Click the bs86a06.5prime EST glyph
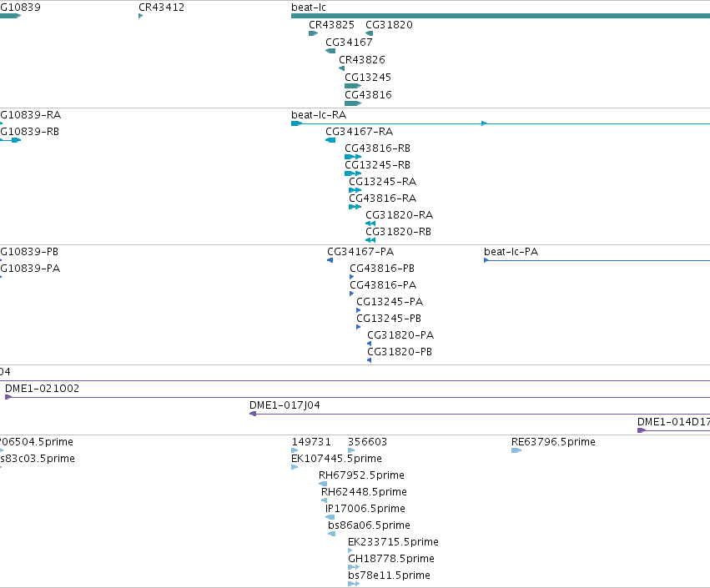The height and width of the screenshot is (588, 710). click(332, 534)
